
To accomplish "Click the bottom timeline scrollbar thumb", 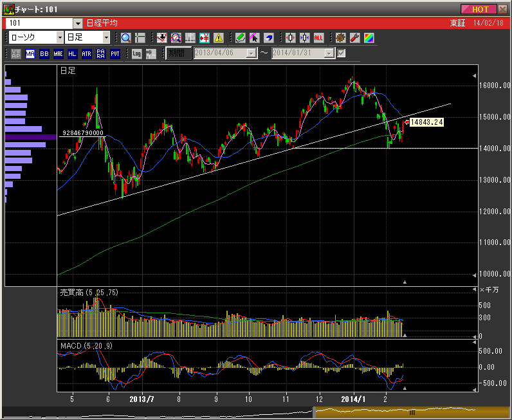I will click(412, 412).
